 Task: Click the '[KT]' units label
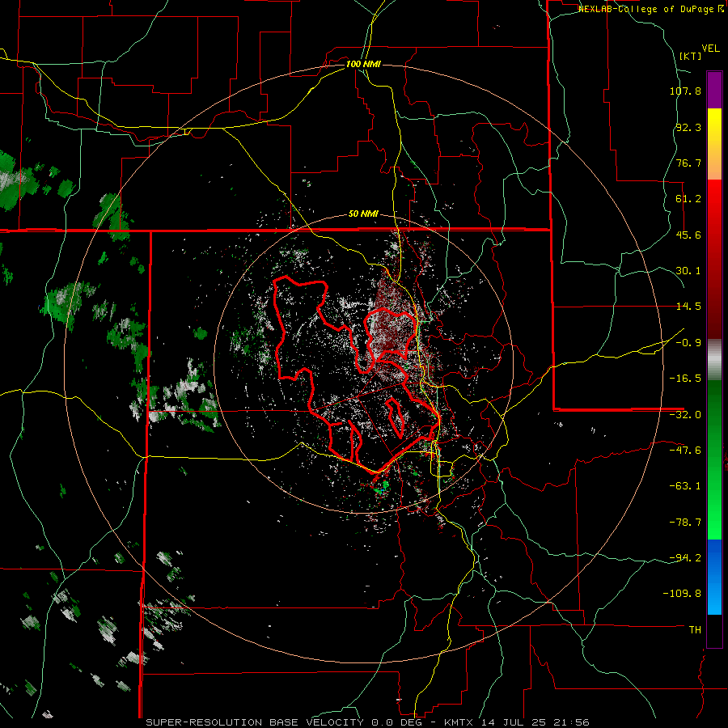pyautogui.click(x=690, y=56)
